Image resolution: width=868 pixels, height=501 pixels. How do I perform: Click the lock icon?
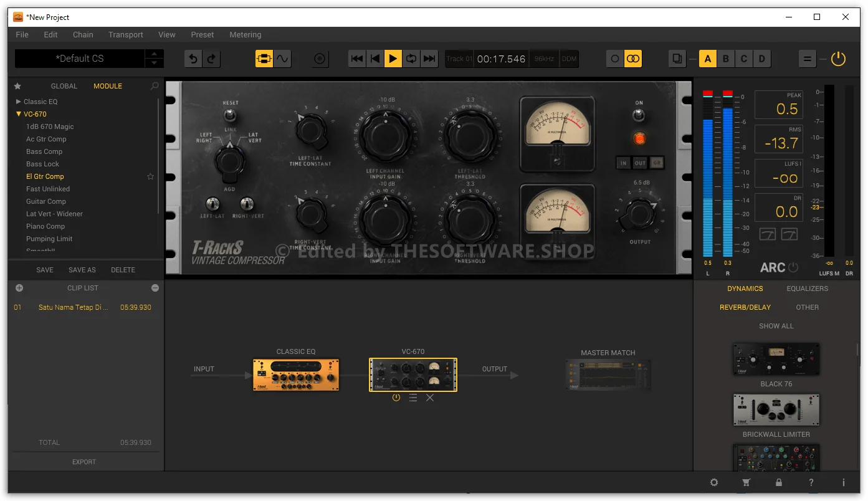(x=779, y=482)
